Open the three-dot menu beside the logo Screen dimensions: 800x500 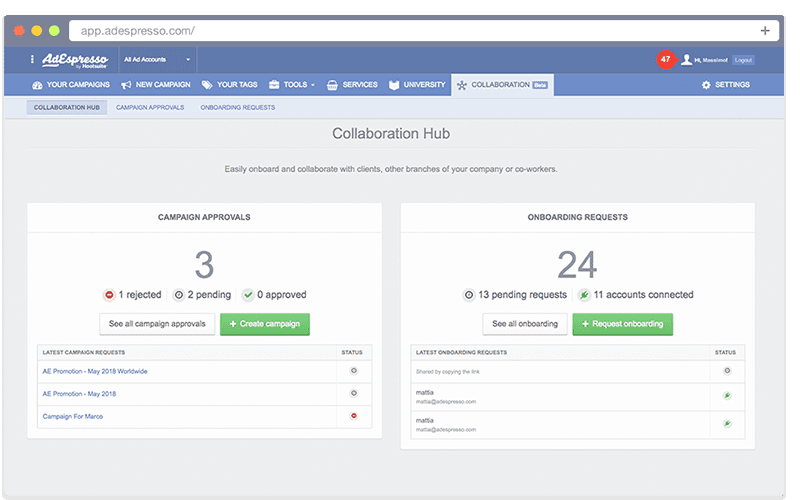coord(32,60)
